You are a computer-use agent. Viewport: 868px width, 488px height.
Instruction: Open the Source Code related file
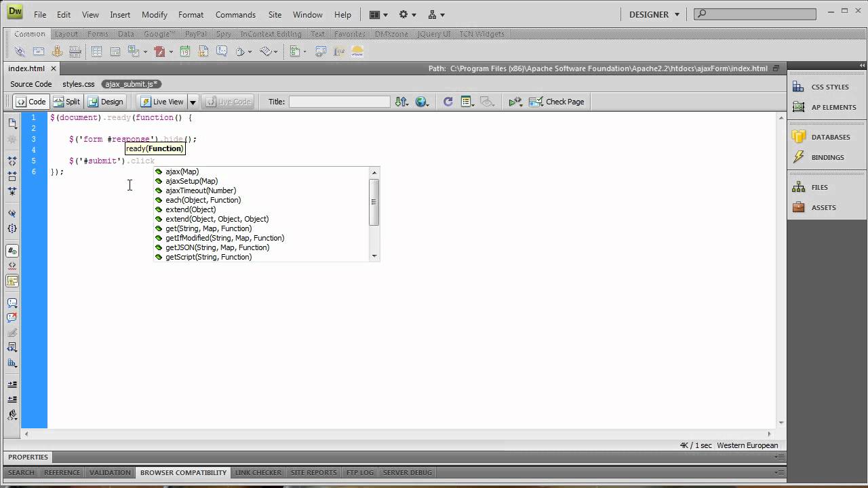coord(31,84)
